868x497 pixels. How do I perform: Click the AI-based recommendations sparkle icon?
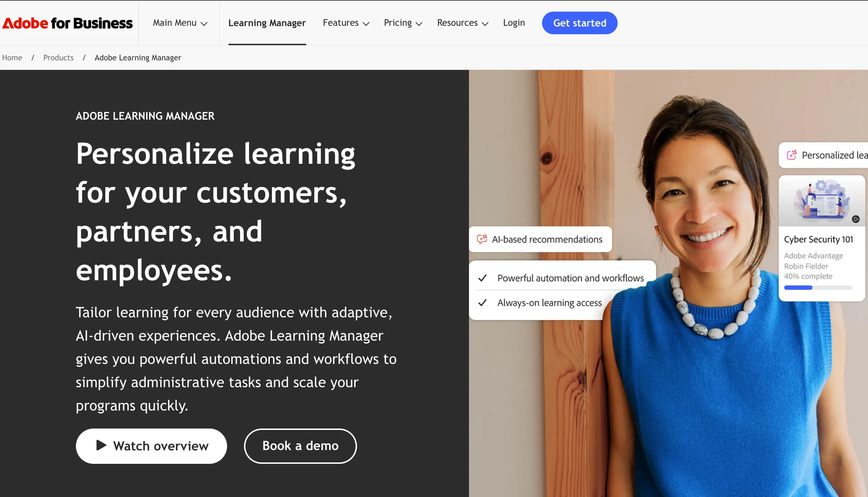(x=482, y=239)
